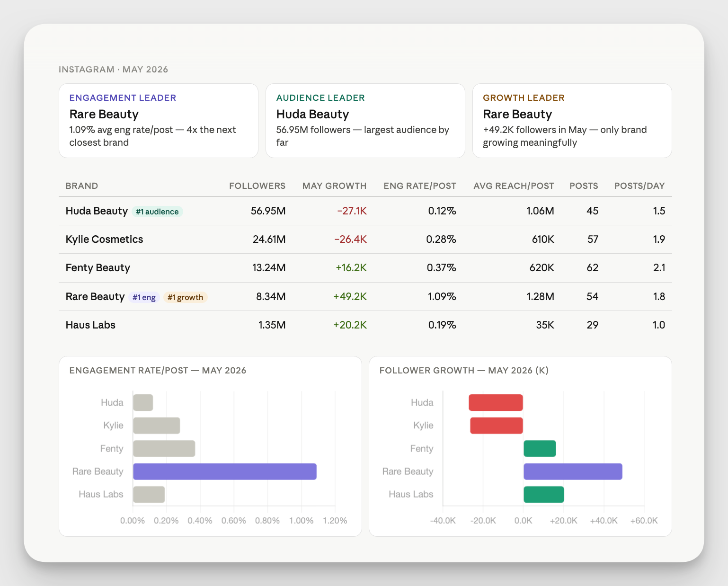
Task: Open the Audience Leader summary card
Action: pyautogui.click(x=365, y=121)
